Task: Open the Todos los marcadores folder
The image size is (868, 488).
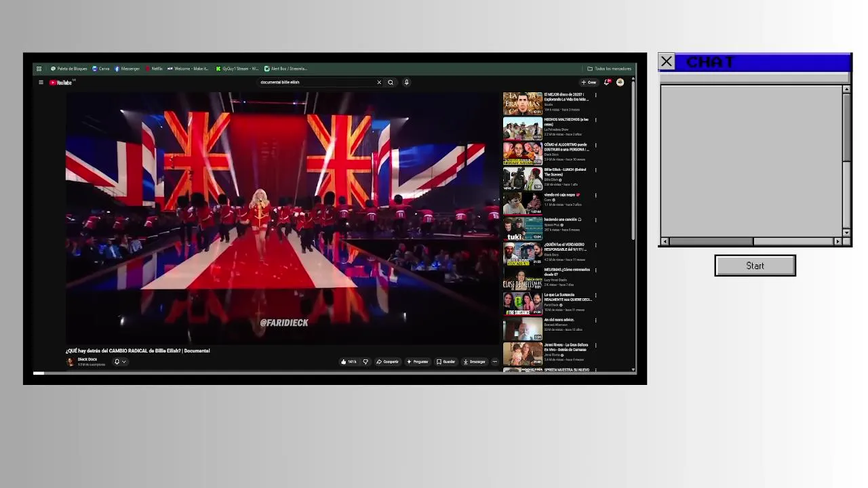Action: (610, 68)
